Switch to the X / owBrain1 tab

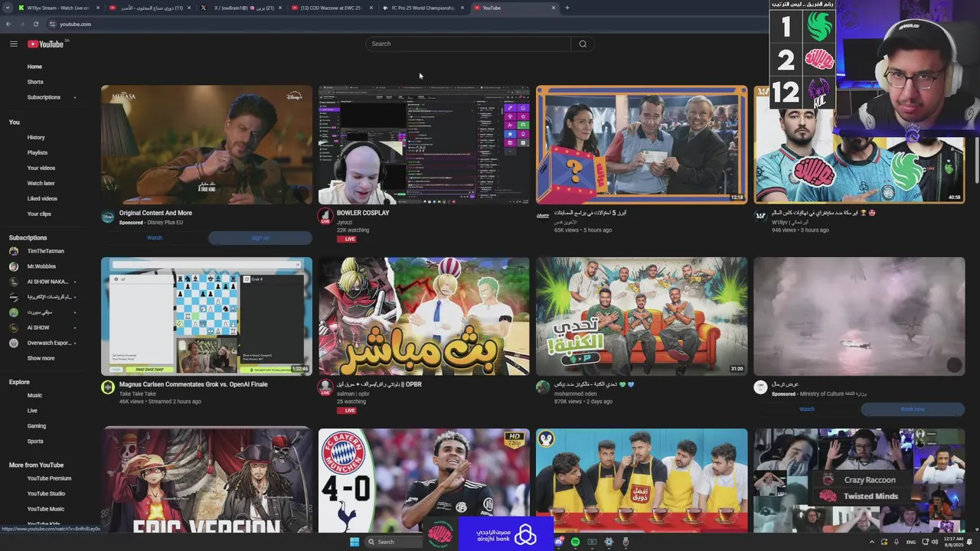click(241, 8)
